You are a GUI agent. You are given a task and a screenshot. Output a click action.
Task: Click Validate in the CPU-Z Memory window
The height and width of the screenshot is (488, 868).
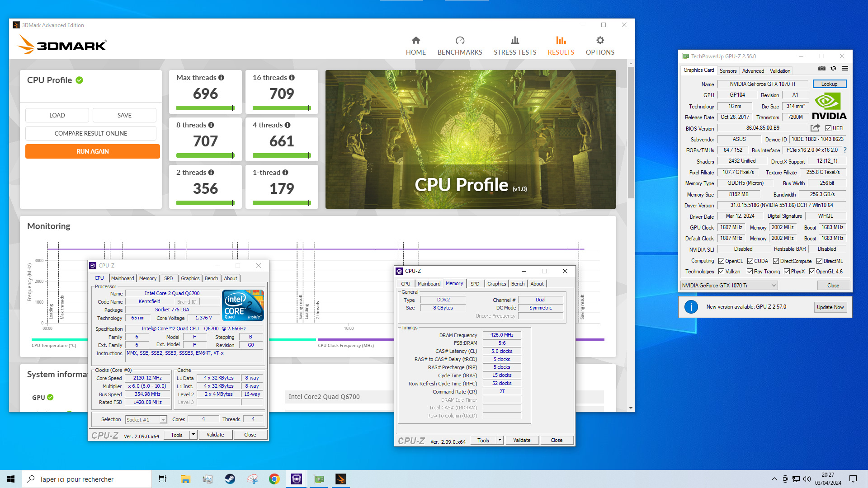pos(522,440)
